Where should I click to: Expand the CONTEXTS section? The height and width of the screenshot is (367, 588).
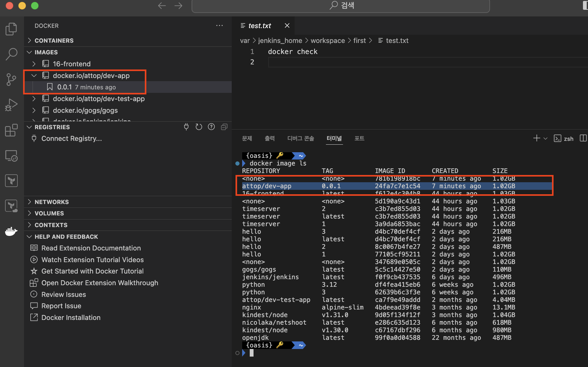point(128,225)
